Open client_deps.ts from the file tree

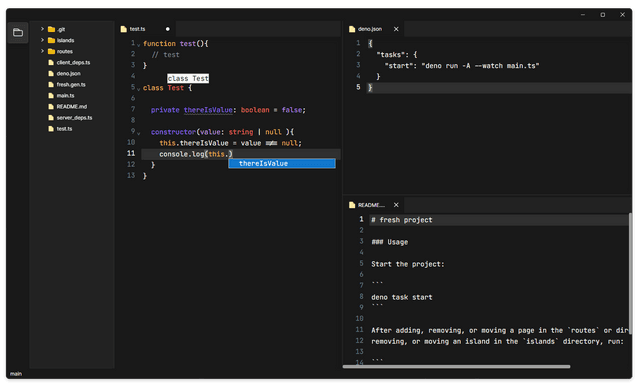(x=73, y=62)
